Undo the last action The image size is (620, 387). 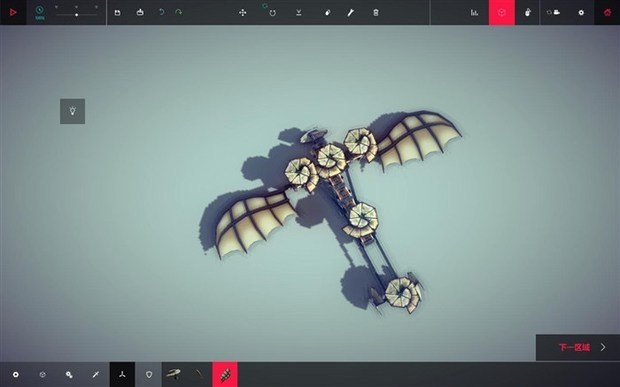coord(161,12)
